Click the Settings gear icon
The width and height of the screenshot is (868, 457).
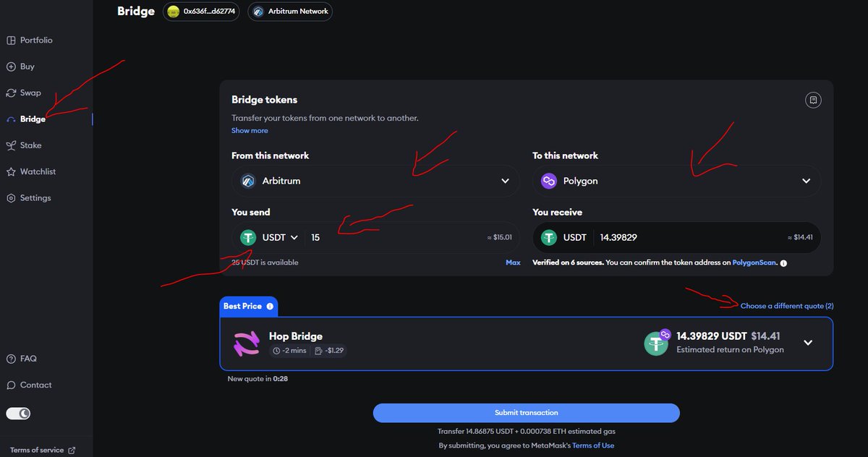click(11, 198)
